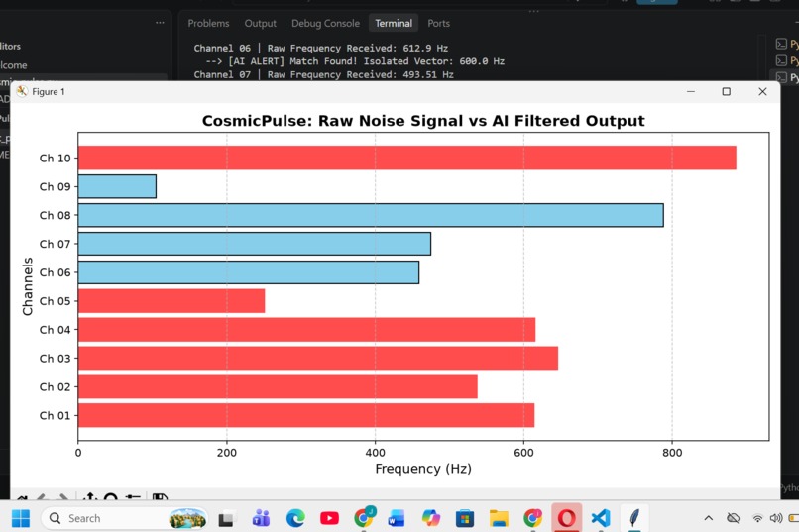The width and height of the screenshot is (799, 532).
Task: Open the sidebar's three-dot more actions menu
Action: [x=160, y=23]
